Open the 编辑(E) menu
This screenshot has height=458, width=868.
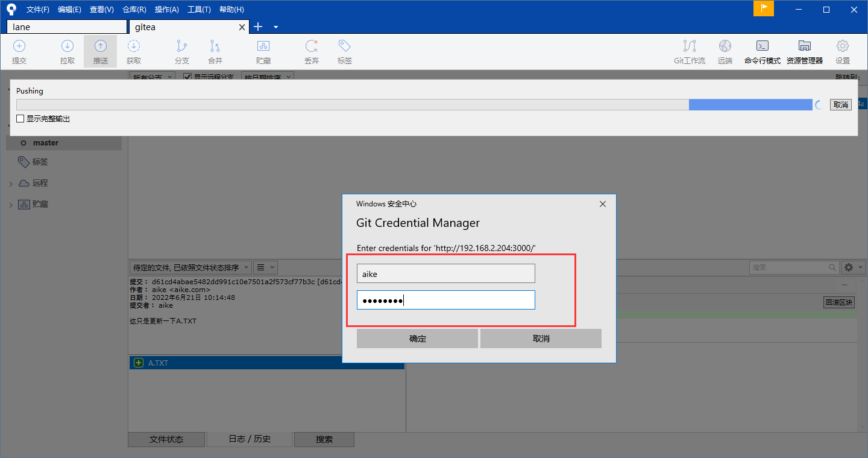(x=69, y=9)
